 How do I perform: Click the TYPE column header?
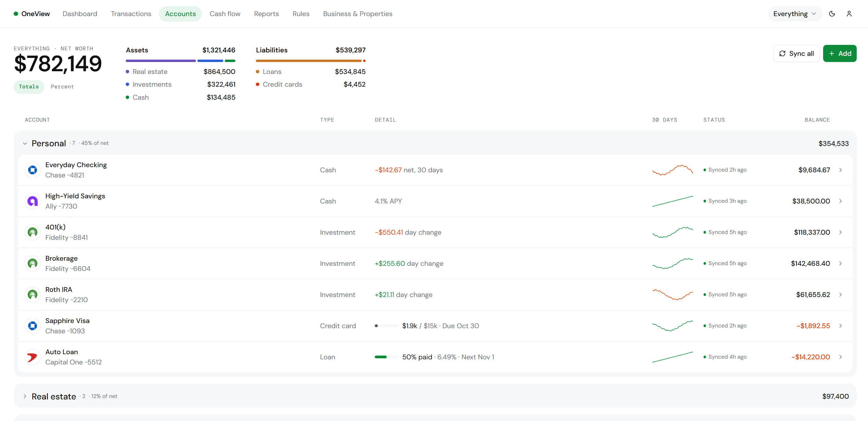327,120
